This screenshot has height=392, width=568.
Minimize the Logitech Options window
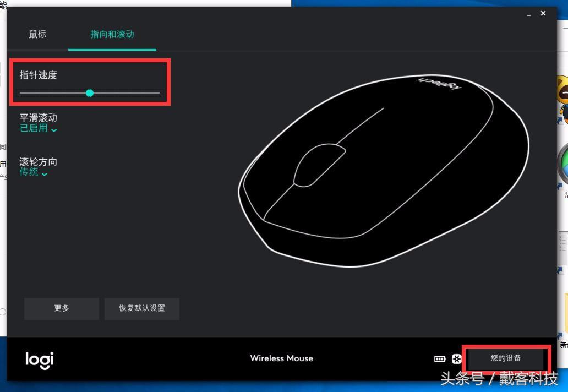pos(529,13)
